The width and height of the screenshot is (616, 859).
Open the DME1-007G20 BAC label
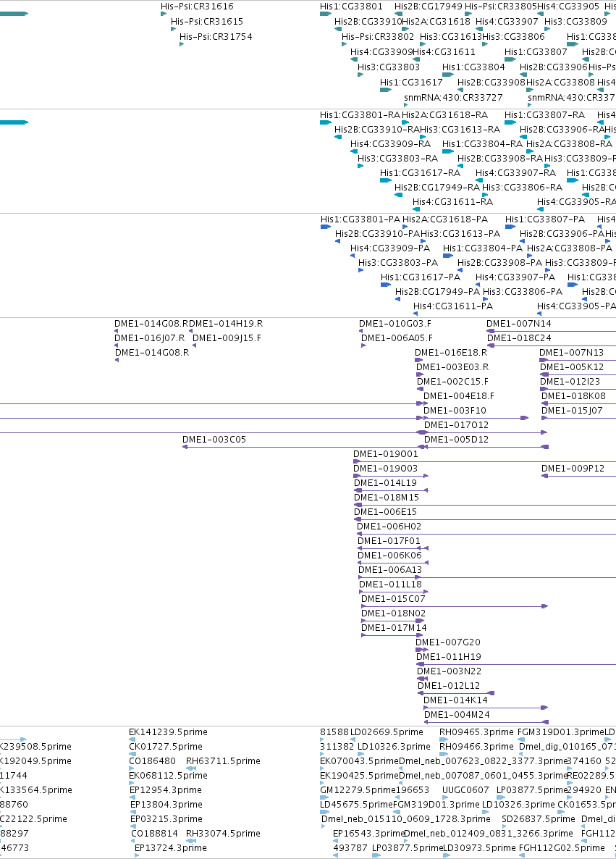coord(448,642)
